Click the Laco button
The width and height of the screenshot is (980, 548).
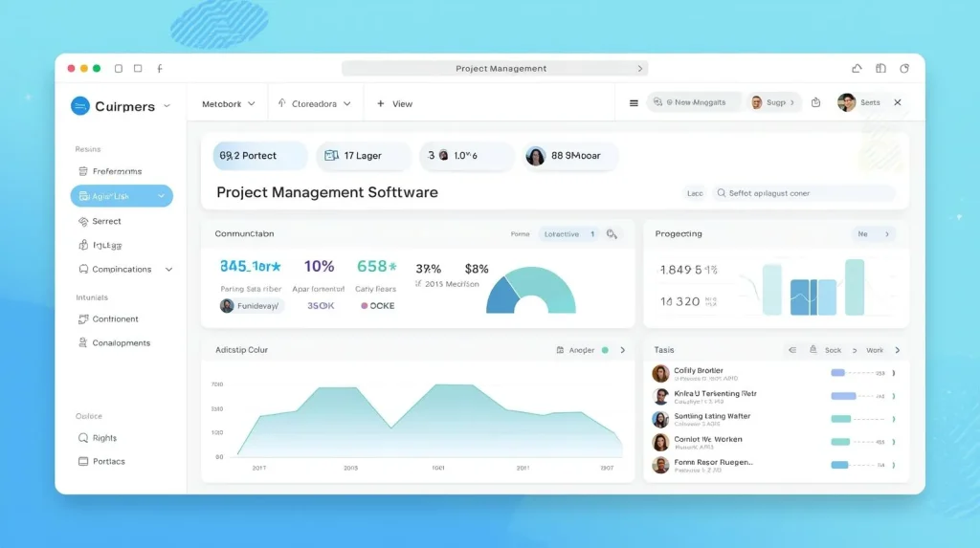pyautogui.click(x=695, y=193)
